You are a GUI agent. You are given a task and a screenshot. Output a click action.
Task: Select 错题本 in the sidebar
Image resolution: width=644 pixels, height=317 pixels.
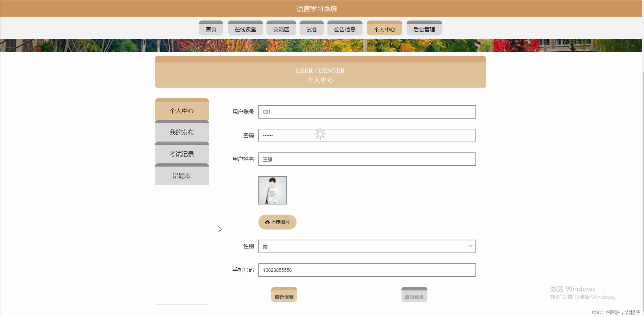[x=182, y=175]
